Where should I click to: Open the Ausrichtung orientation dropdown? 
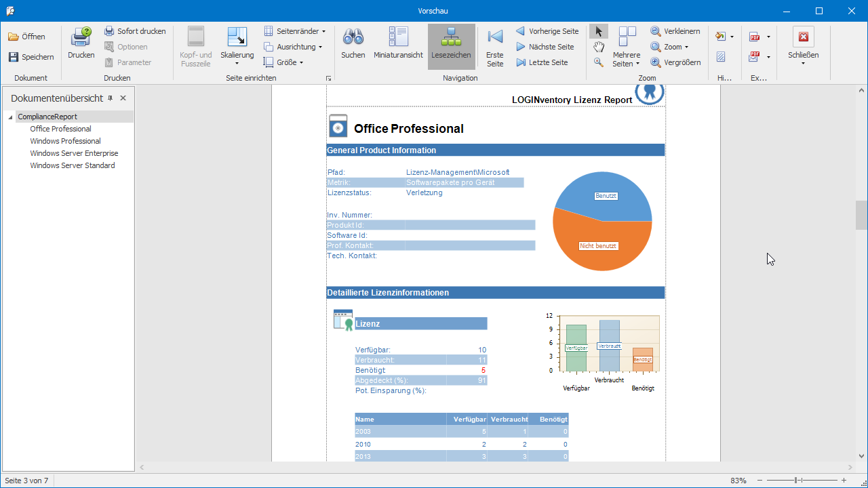tap(292, 47)
